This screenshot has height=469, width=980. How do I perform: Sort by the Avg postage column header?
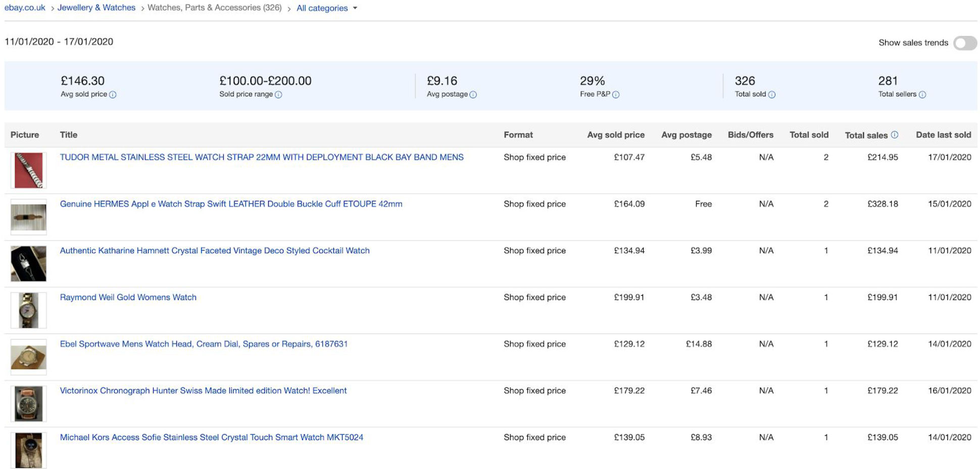(687, 135)
